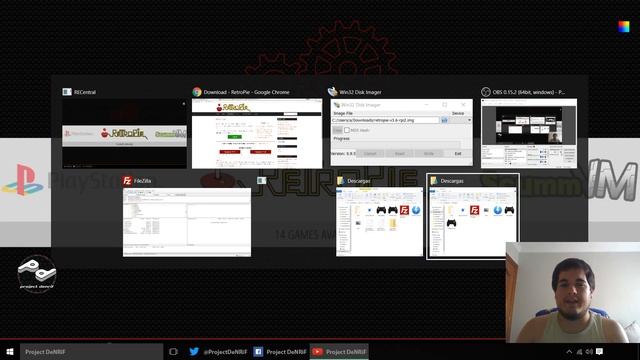The image size is (640, 360).
Task: Open the Action Center notification icon
Action: tap(599, 351)
